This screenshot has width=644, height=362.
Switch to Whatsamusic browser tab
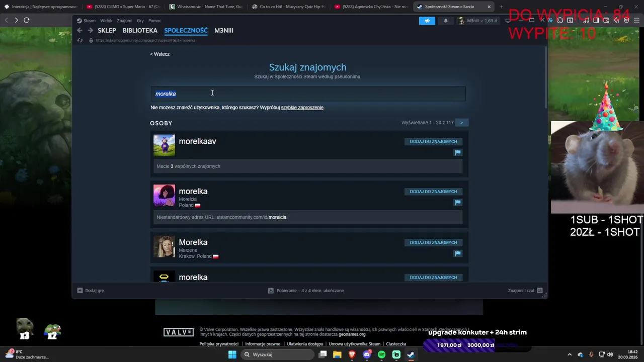pyautogui.click(x=205, y=7)
